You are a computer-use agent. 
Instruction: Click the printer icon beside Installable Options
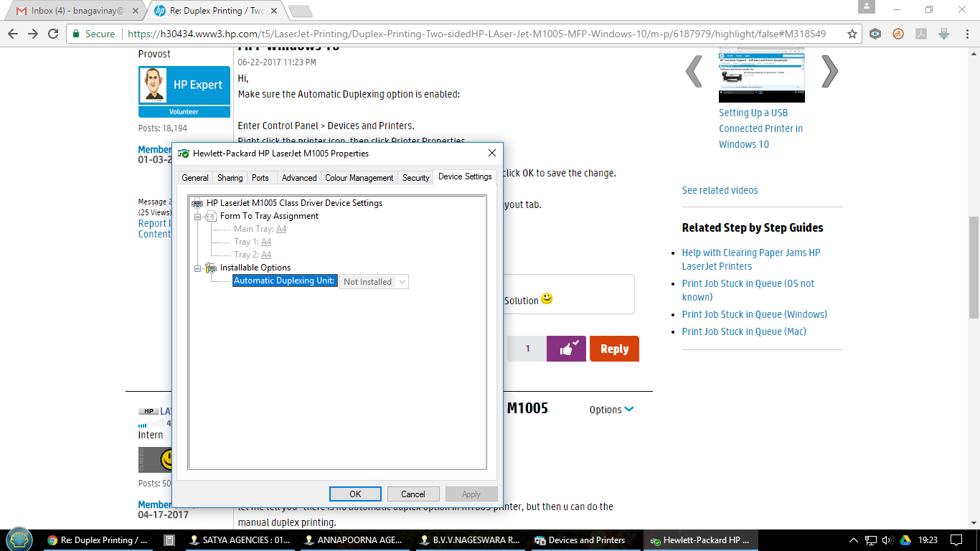(x=211, y=268)
